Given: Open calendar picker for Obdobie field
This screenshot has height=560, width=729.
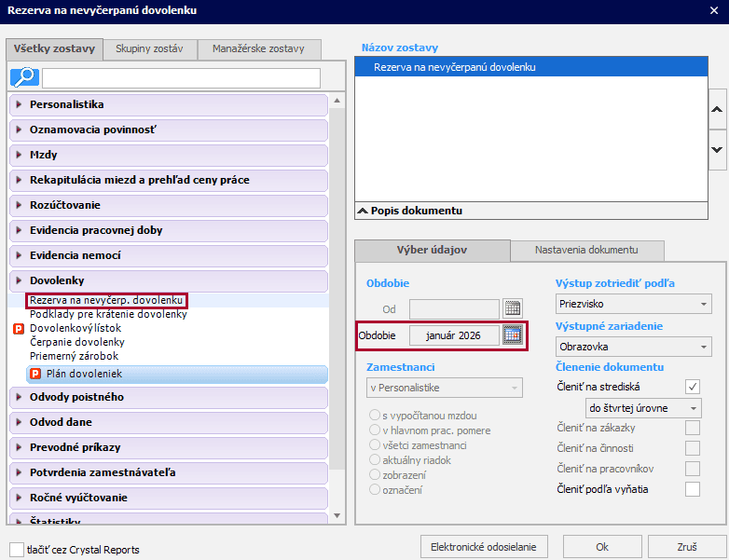Looking at the screenshot, I should tap(512, 335).
